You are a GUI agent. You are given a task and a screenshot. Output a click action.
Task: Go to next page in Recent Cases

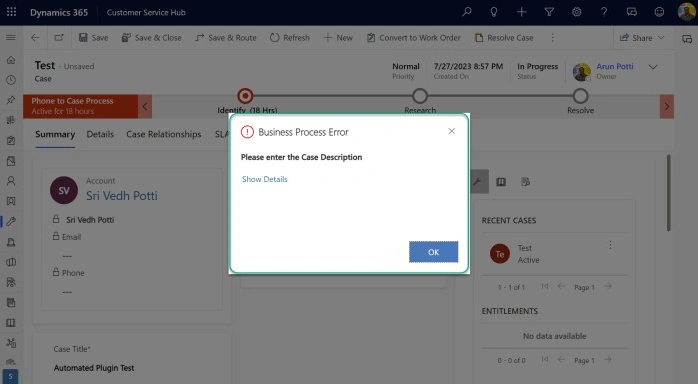[x=608, y=287]
